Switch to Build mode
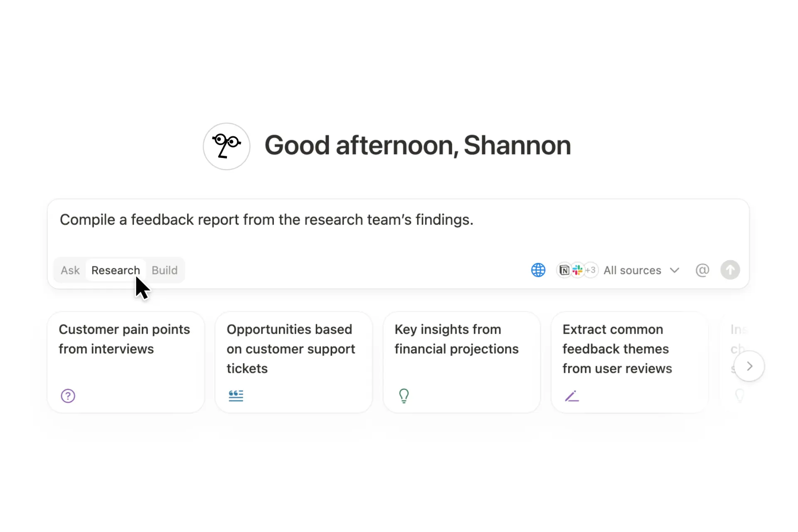 (165, 270)
